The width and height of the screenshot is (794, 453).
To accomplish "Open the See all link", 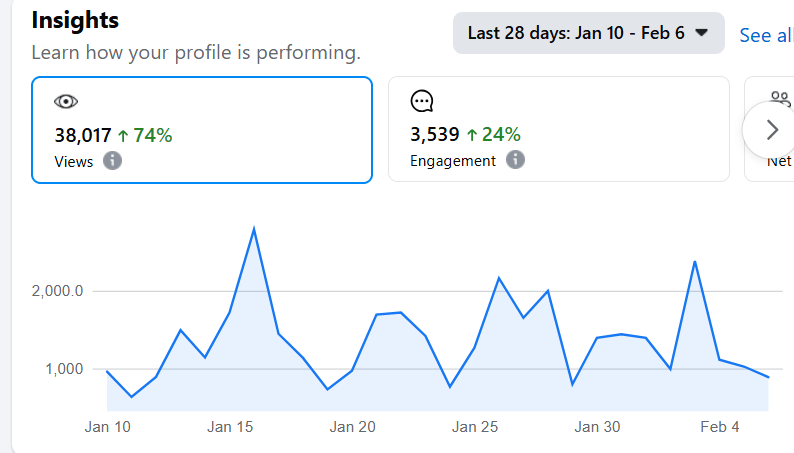I will (x=766, y=35).
